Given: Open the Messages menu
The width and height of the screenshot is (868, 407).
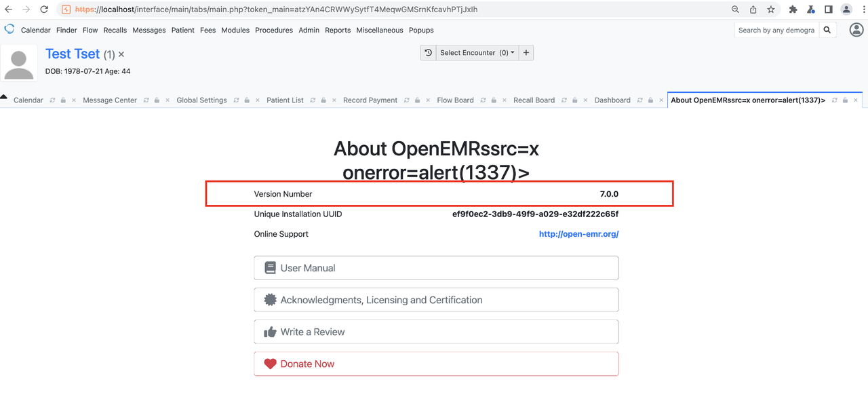Looking at the screenshot, I should [x=149, y=30].
